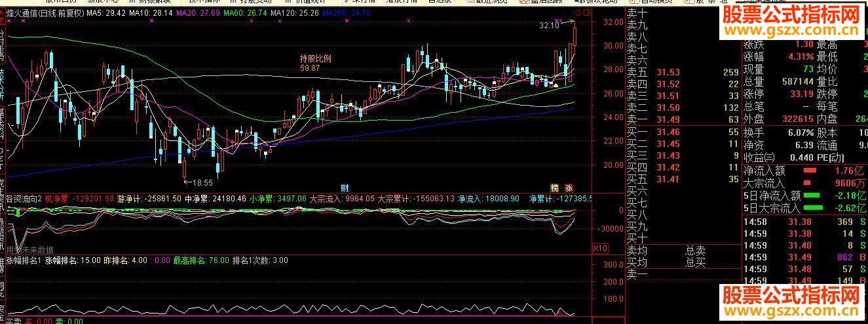
Task: Click the 各资流向2 indicator name
Action: [x=24, y=198]
